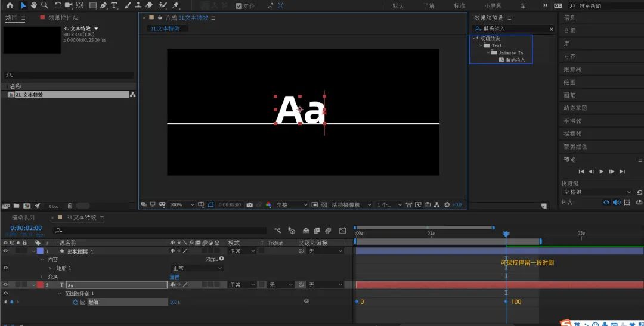Open the 跟踪器 panel
Screen dimensions: 644x326
point(572,69)
